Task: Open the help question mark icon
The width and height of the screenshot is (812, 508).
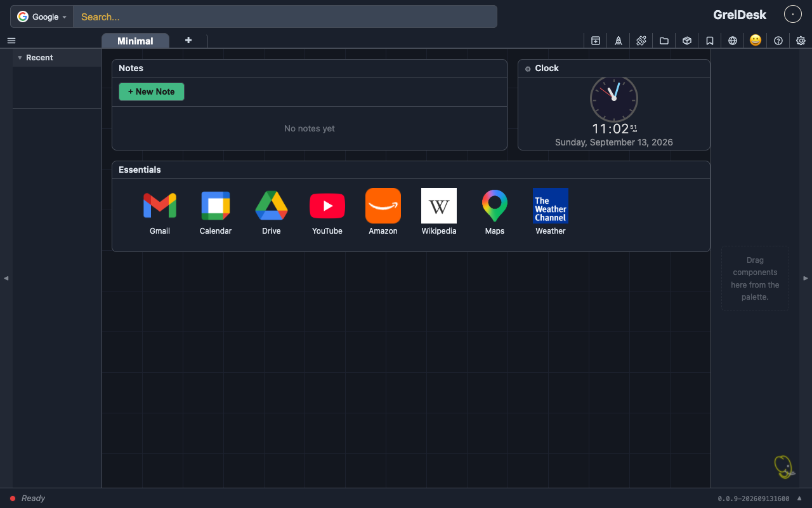Action: tap(778, 41)
